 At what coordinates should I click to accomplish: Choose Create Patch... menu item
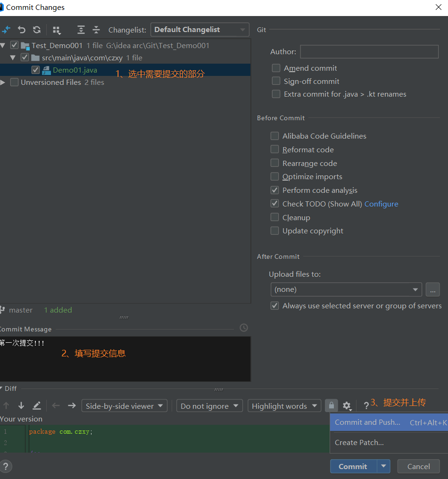click(x=389, y=442)
